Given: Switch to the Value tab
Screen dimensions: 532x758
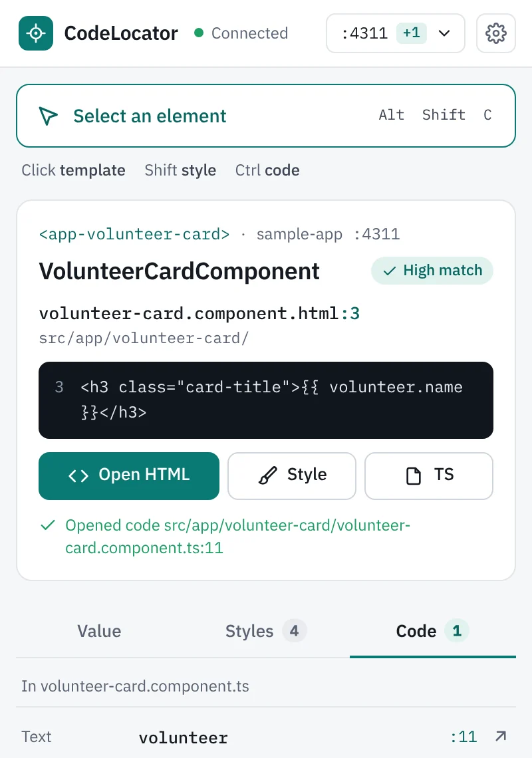Looking at the screenshot, I should pos(99,631).
